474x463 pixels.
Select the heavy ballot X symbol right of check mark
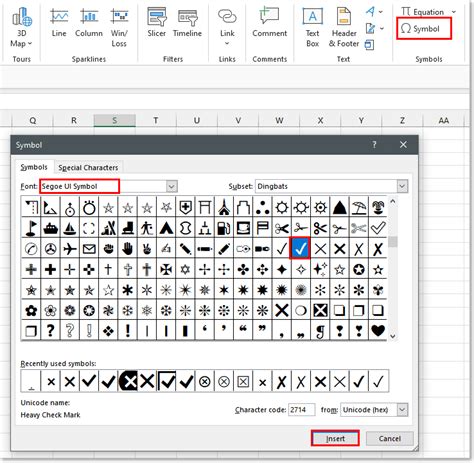pos(378,249)
